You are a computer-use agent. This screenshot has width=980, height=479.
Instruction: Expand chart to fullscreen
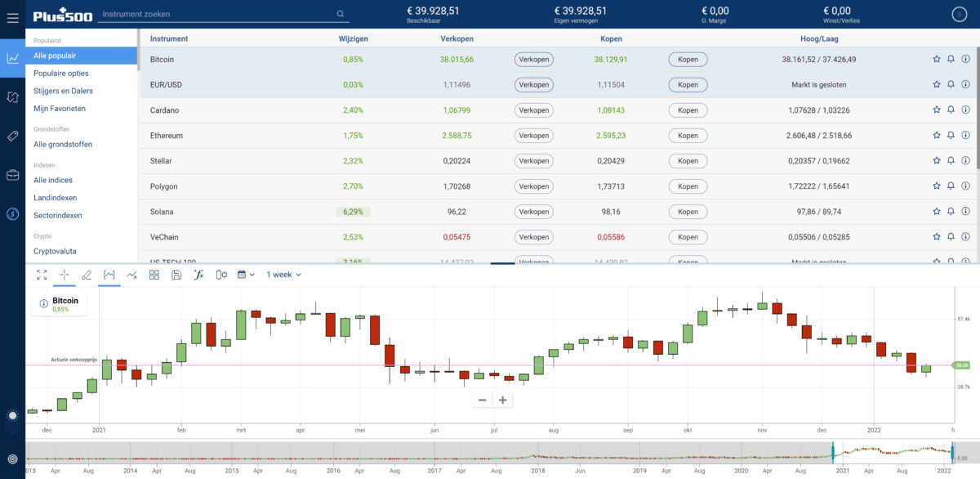tap(42, 275)
